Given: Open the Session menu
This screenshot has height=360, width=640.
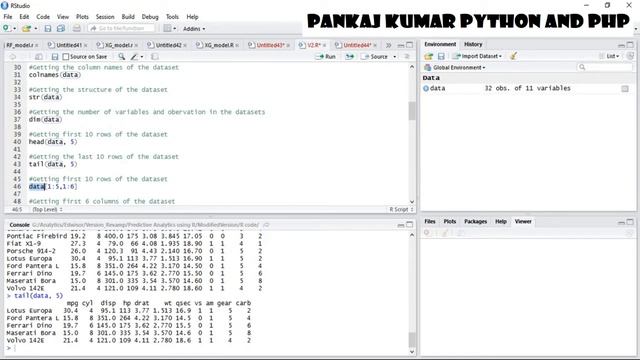Looking at the screenshot, I should [105, 17].
